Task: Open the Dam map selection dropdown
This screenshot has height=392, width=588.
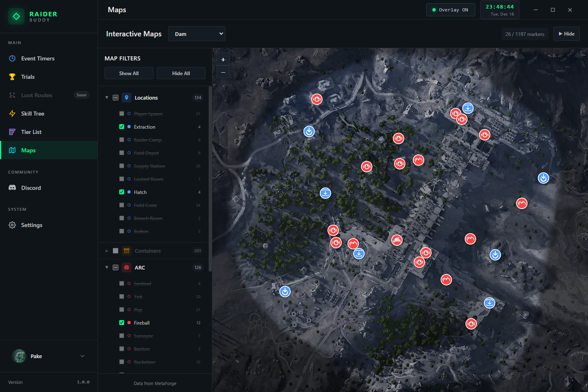Action: (x=197, y=34)
